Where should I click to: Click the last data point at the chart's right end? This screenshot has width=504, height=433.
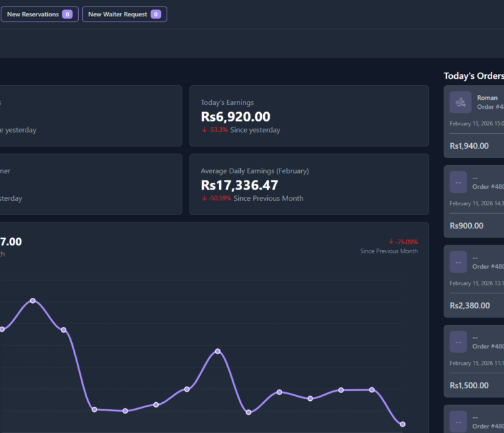(x=402, y=424)
